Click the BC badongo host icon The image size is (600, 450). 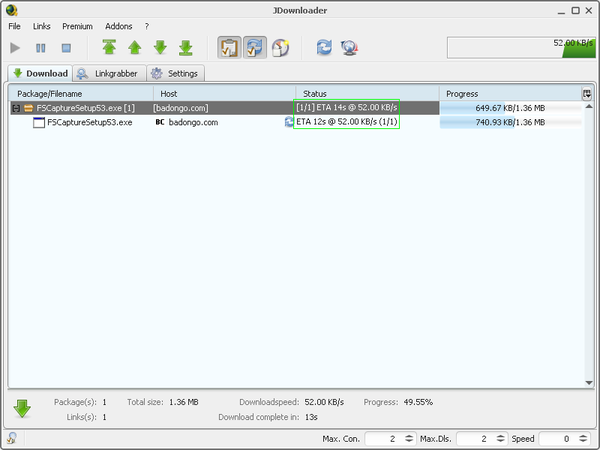(160, 122)
